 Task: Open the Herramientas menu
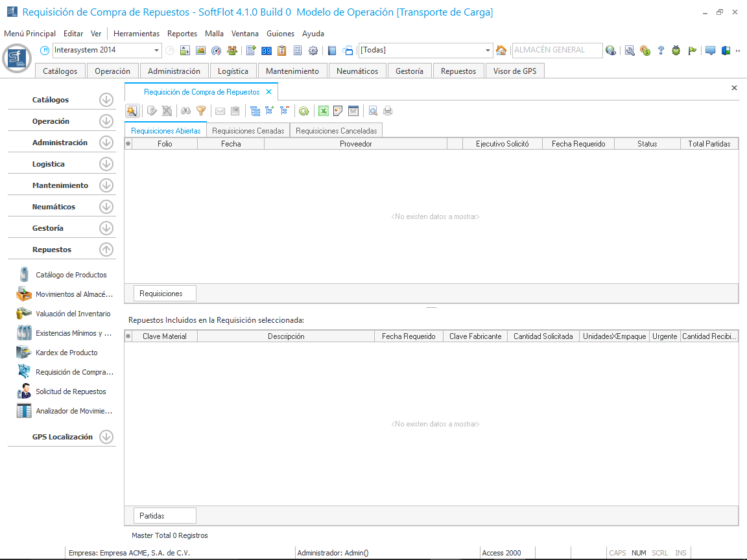(136, 34)
